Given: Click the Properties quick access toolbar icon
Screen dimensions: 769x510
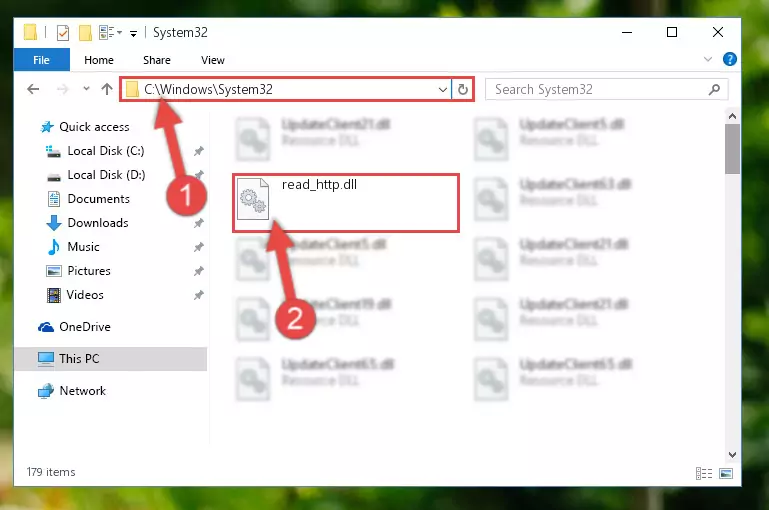Looking at the screenshot, I should pyautogui.click(x=63, y=33).
